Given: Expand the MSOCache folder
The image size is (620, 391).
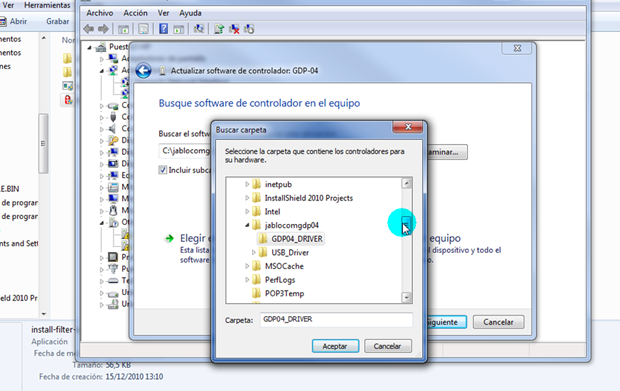Looking at the screenshot, I should 247,266.
